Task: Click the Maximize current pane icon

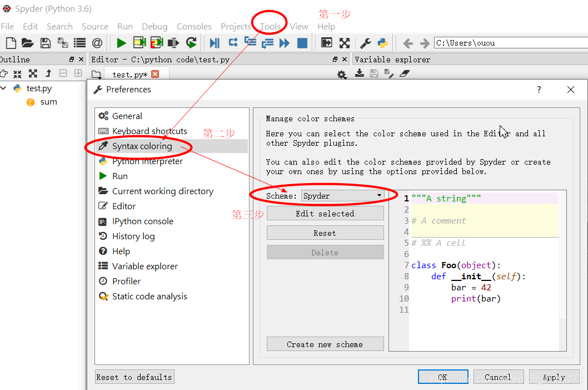Action: [327, 43]
